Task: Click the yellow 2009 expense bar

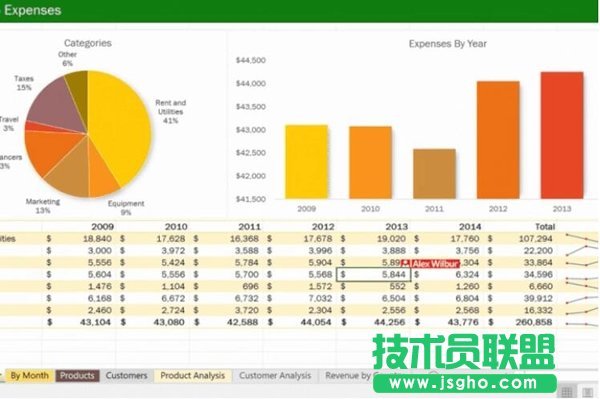Action: 307,162
